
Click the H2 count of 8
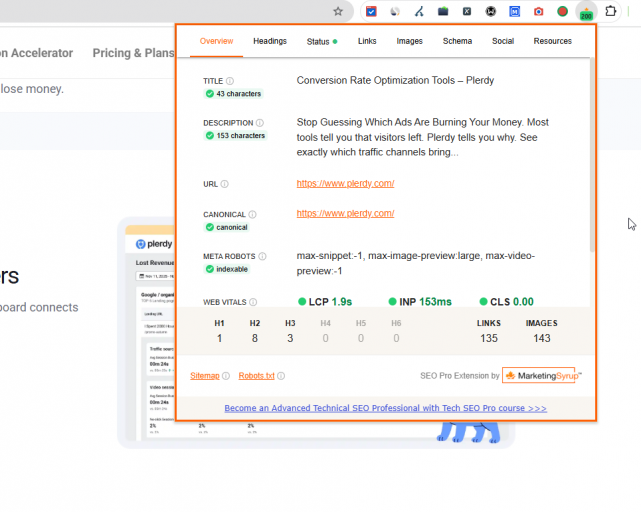click(x=255, y=338)
